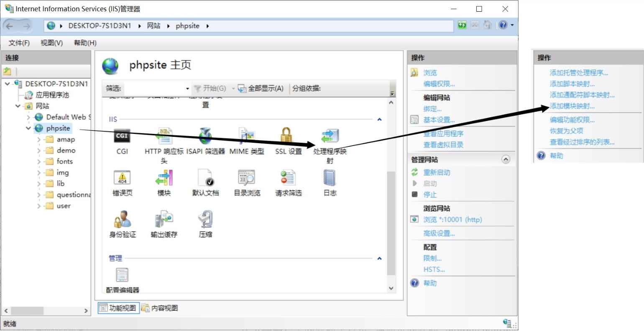Viewport: 644px width, 331px height.
Task: Click 限制... configuration link
Action: [432, 258]
